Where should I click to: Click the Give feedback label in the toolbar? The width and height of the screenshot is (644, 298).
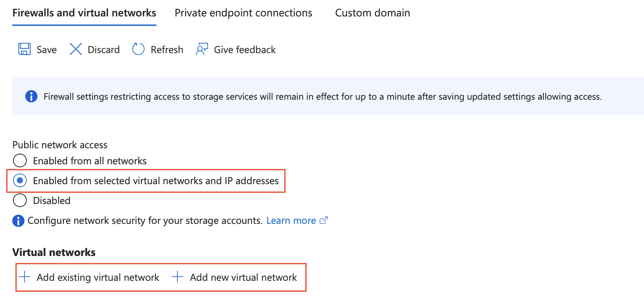tap(245, 50)
